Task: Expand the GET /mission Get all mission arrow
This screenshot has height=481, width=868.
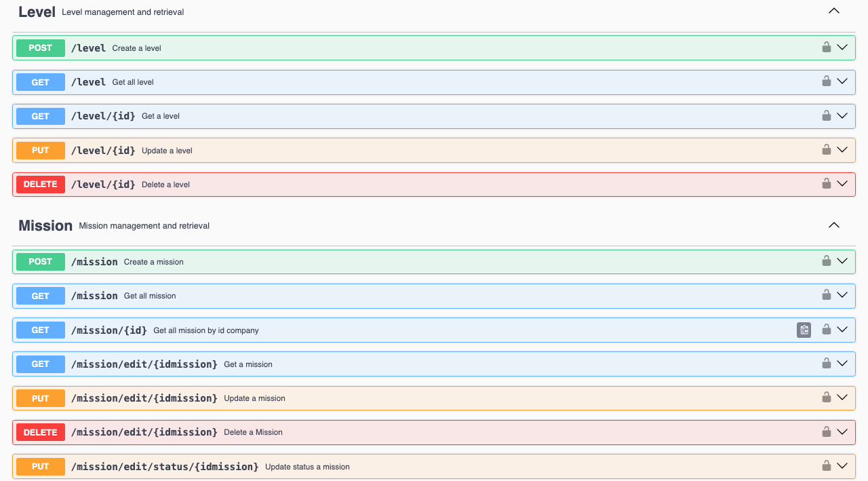Action: click(842, 295)
